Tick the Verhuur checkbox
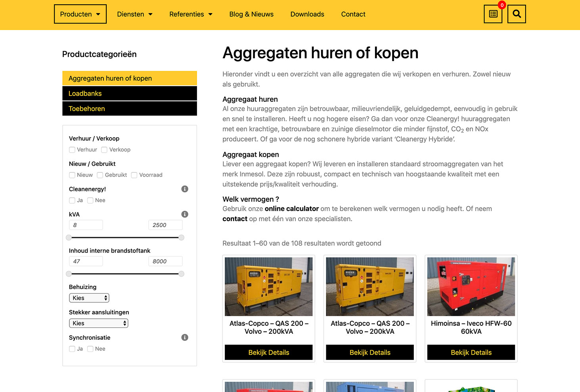This screenshot has width=580, height=392. (x=72, y=150)
